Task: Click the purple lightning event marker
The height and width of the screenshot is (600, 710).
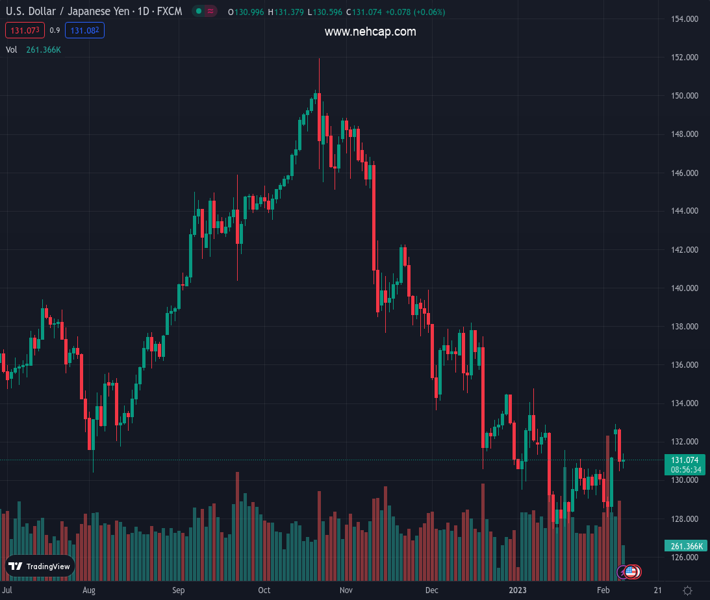Action: pyautogui.click(x=624, y=572)
